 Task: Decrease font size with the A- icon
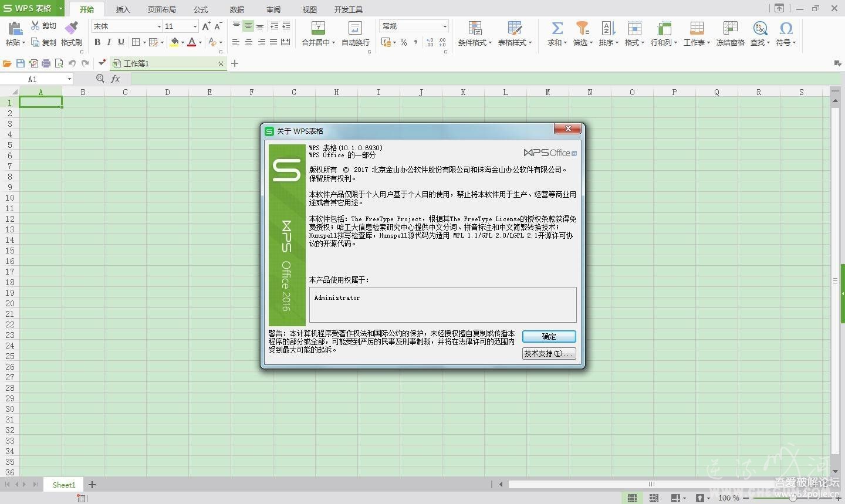tap(218, 26)
